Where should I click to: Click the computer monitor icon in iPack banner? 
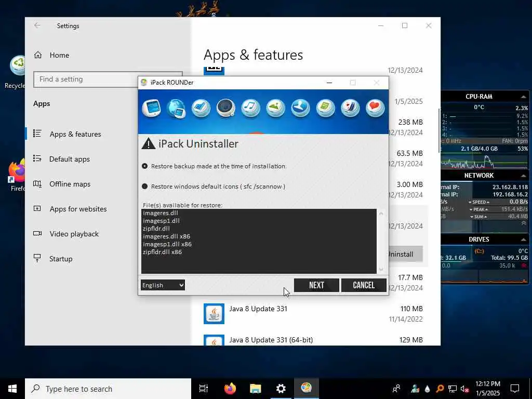click(151, 108)
